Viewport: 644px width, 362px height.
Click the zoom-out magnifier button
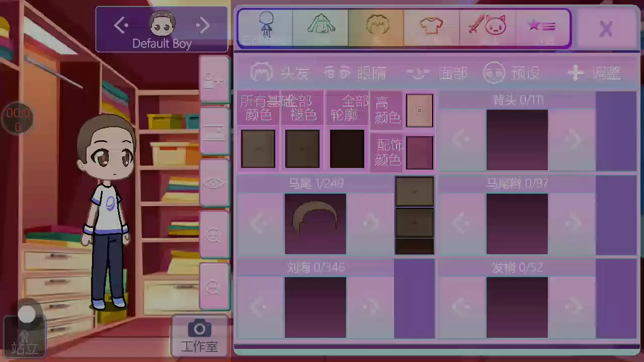(x=214, y=287)
